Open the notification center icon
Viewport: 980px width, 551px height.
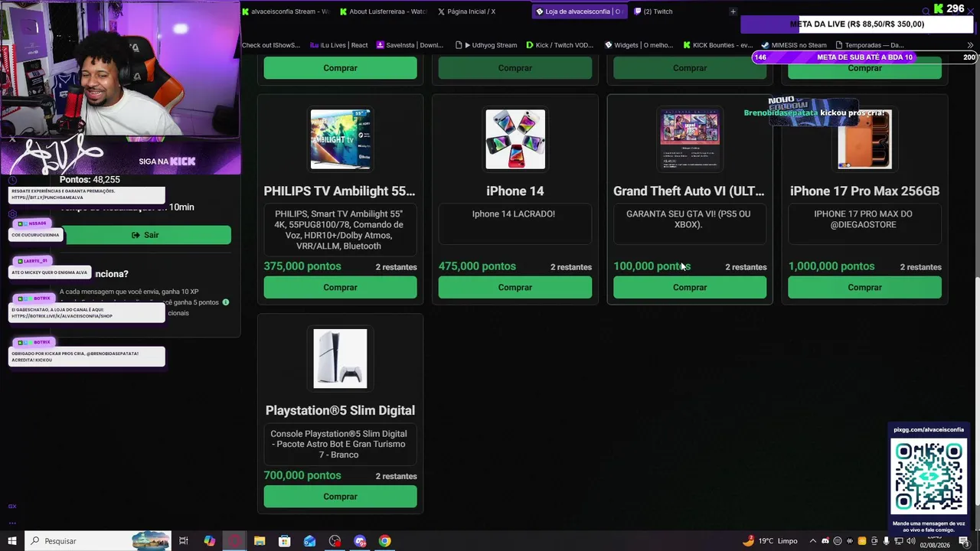tap(964, 541)
